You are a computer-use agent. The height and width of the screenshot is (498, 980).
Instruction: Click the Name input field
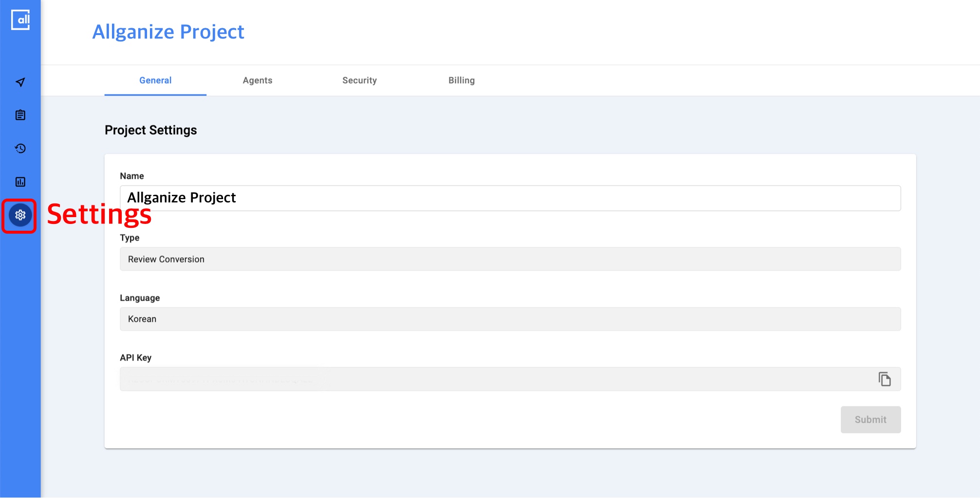(x=510, y=198)
